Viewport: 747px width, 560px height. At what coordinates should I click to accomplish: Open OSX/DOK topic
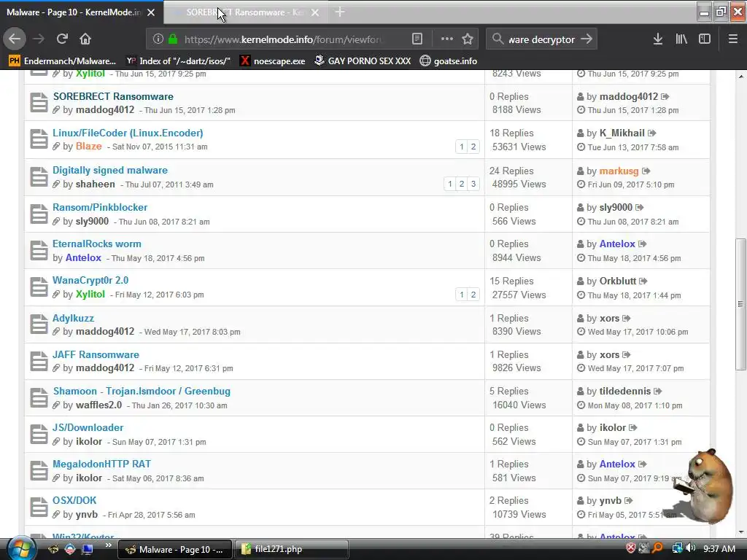[x=74, y=500]
